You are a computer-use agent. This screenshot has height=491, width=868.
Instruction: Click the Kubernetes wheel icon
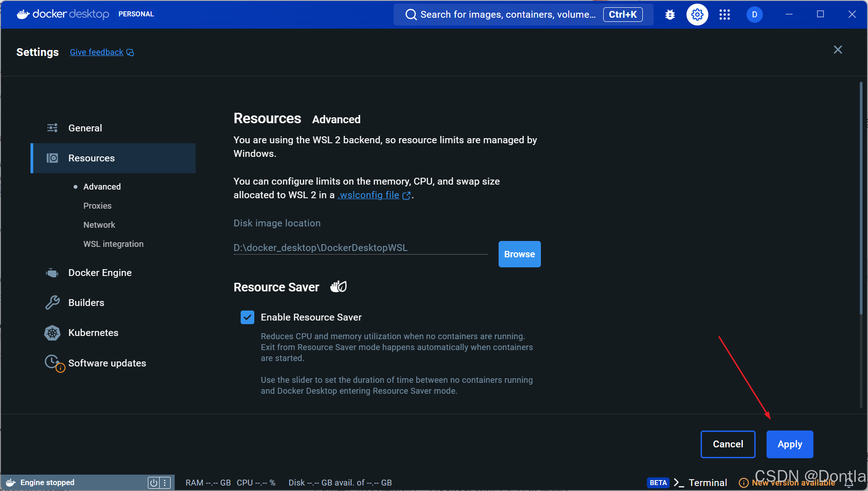[x=52, y=333]
